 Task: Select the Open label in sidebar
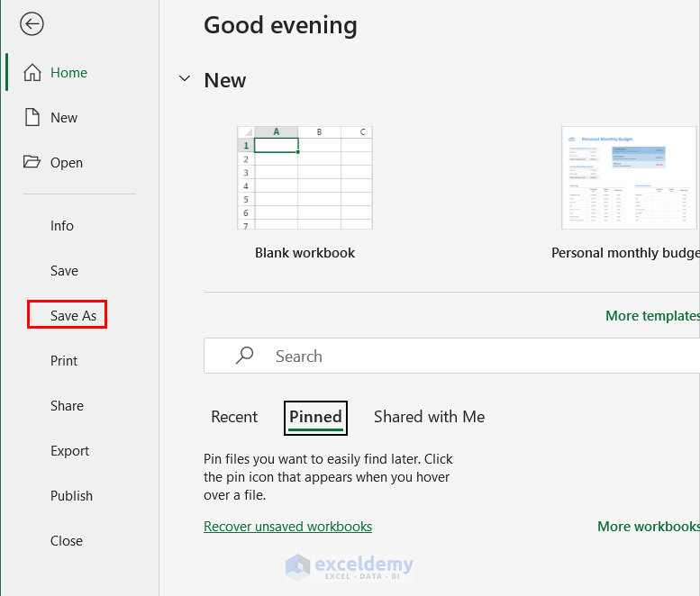[x=67, y=163]
